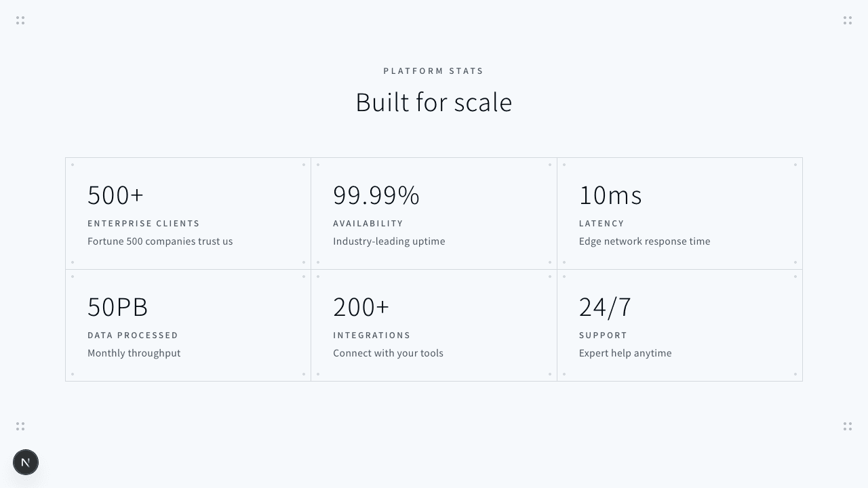
Task: Click the 10ms latency number
Action: tap(610, 195)
